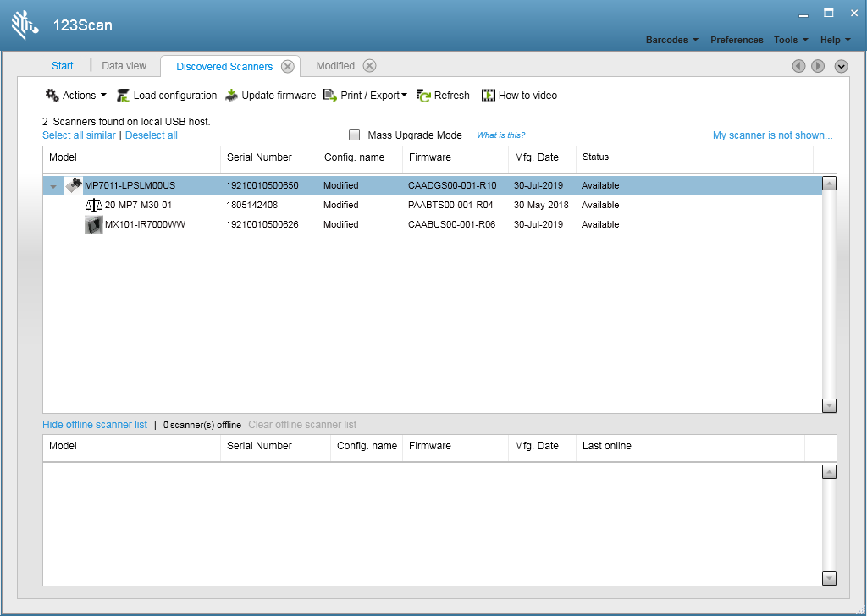The image size is (867, 616).
Task: Enable Mass Upgrade Mode checkbox
Action: 355,135
